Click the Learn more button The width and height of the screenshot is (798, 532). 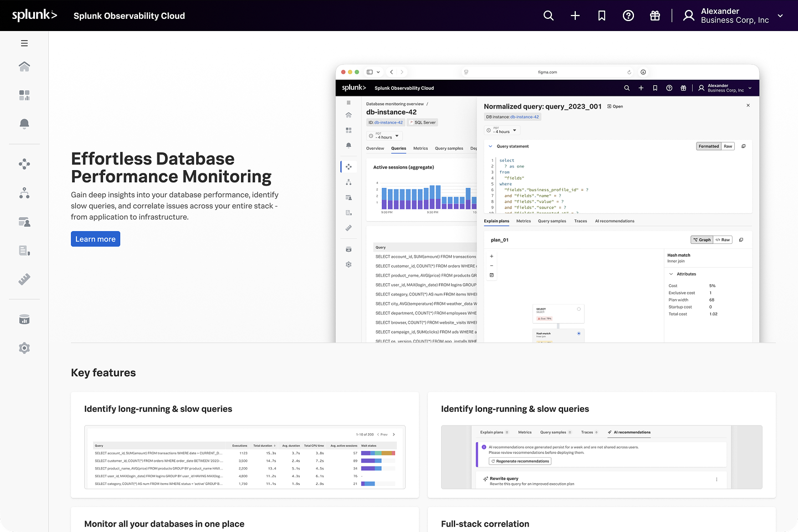95,238
